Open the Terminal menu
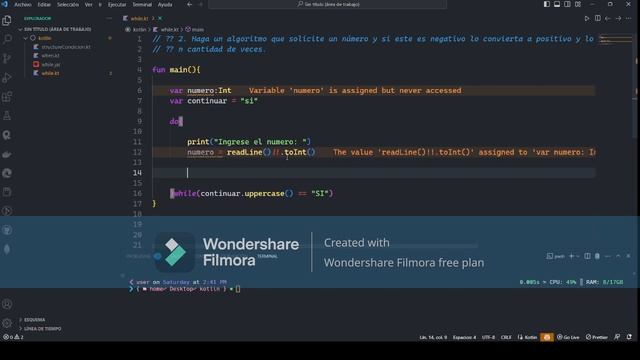 (x=142, y=4)
